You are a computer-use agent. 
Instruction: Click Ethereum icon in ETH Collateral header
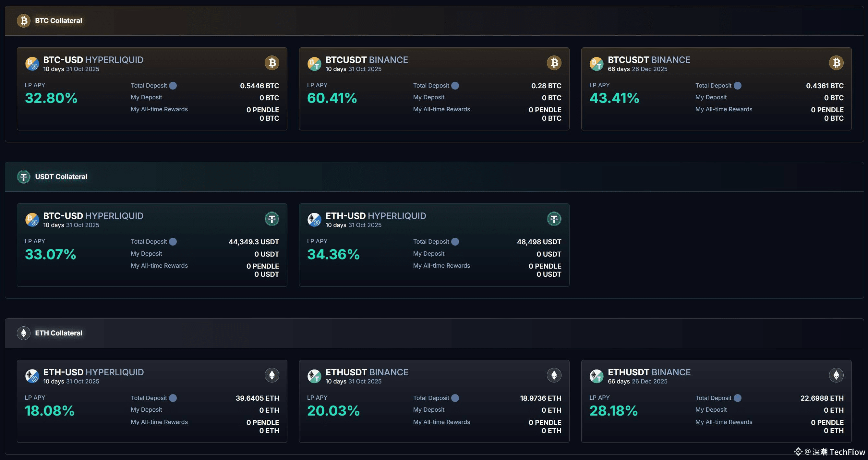point(24,333)
